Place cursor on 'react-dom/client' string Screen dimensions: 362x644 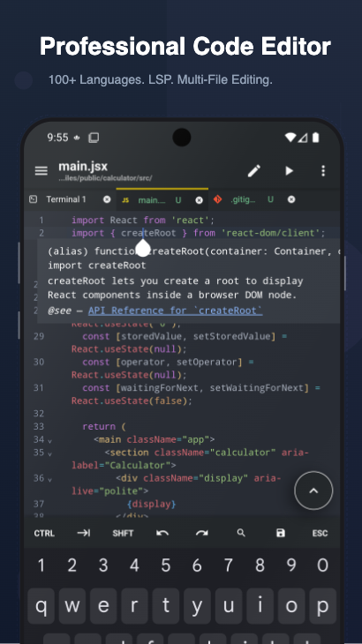click(x=270, y=233)
